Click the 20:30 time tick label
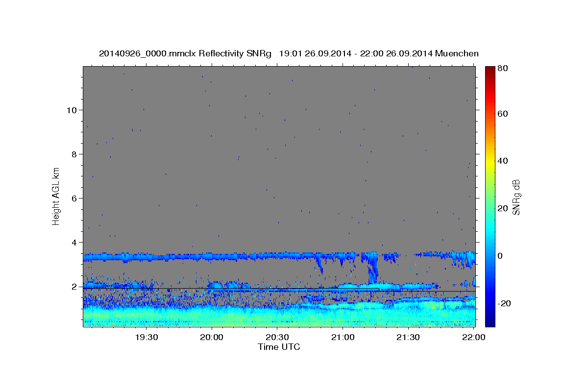The image size is (588, 392). (x=277, y=338)
